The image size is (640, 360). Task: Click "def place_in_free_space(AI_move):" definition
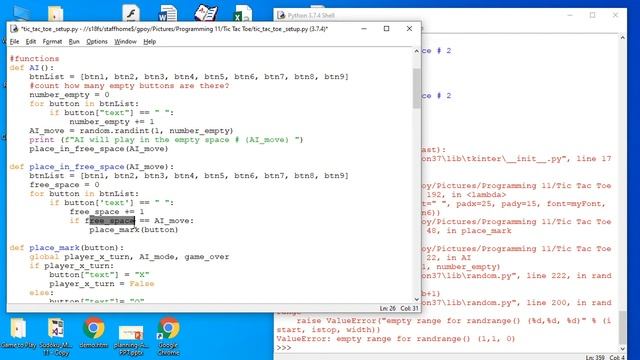[x=92, y=167]
